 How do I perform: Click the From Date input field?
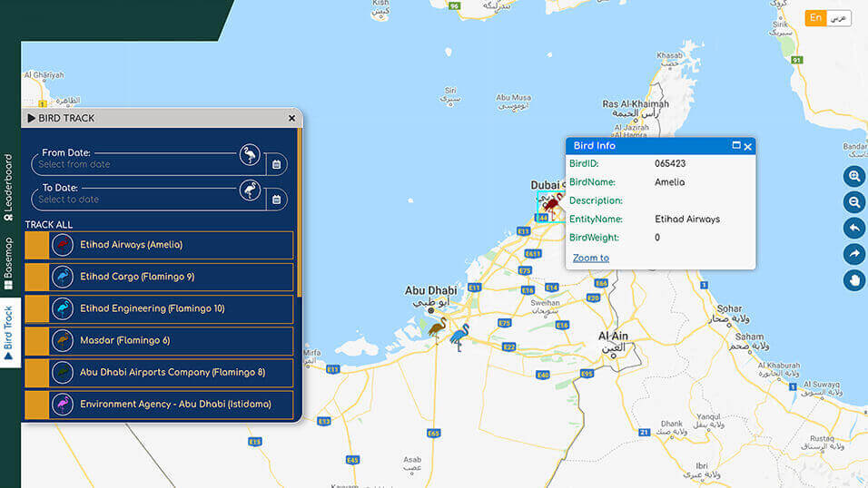(x=148, y=164)
